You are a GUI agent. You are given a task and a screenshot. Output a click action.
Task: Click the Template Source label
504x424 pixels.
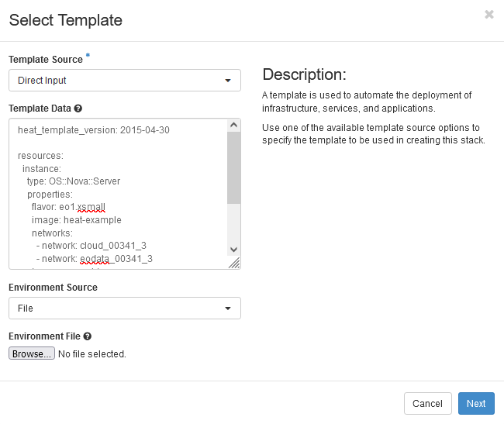45,60
